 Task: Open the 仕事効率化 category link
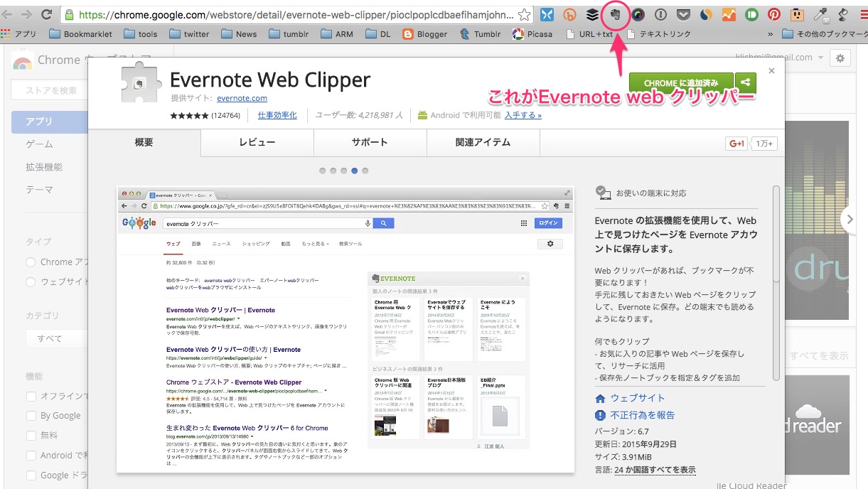(x=277, y=115)
